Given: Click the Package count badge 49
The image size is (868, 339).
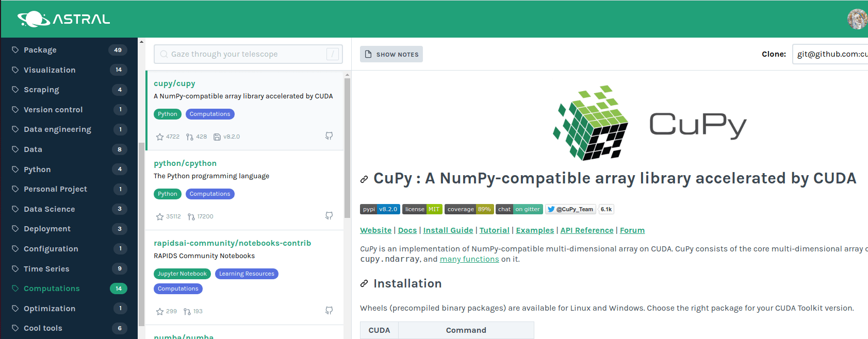Looking at the screenshot, I should (118, 50).
